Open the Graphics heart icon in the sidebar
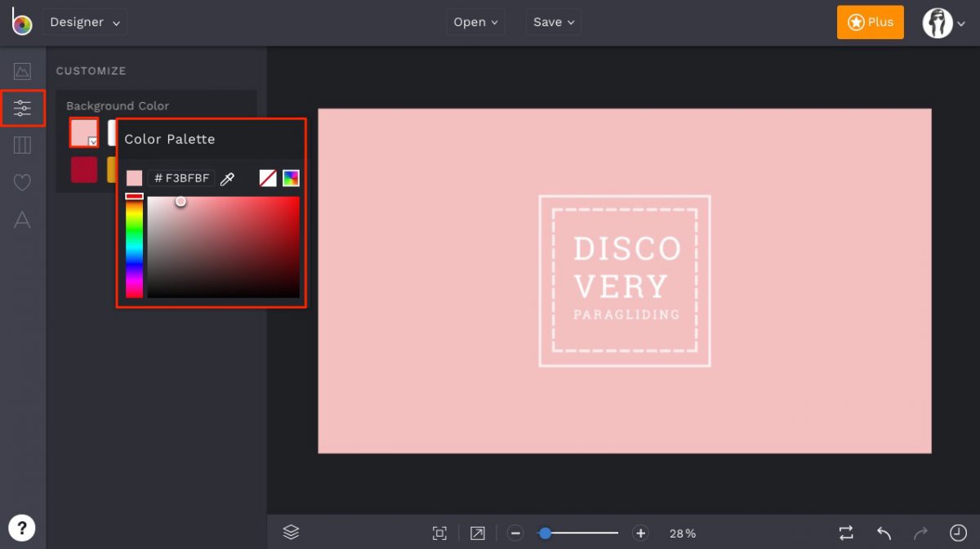 [x=22, y=182]
